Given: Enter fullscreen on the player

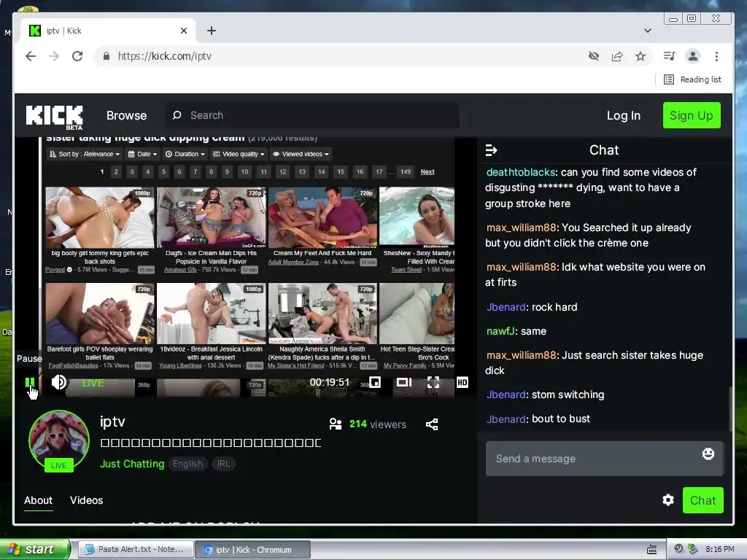Looking at the screenshot, I should tap(433, 382).
